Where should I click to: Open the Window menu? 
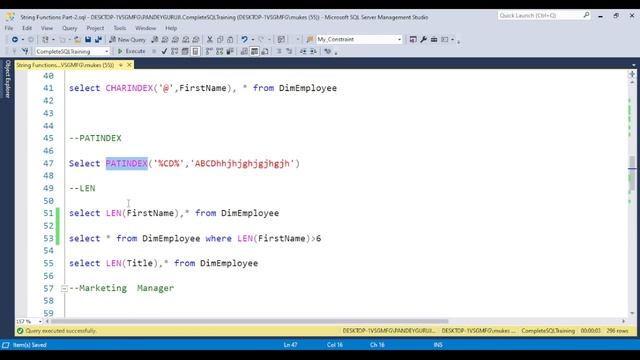click(x=146, y=28)
